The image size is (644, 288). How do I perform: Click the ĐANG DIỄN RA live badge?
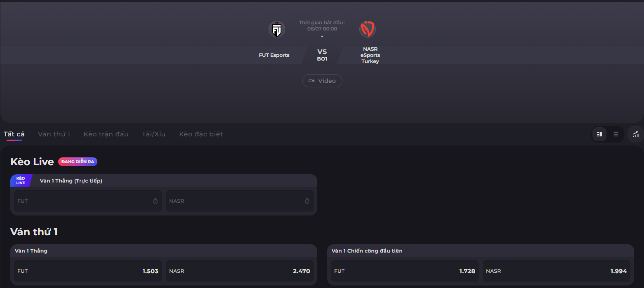point(78,162)
